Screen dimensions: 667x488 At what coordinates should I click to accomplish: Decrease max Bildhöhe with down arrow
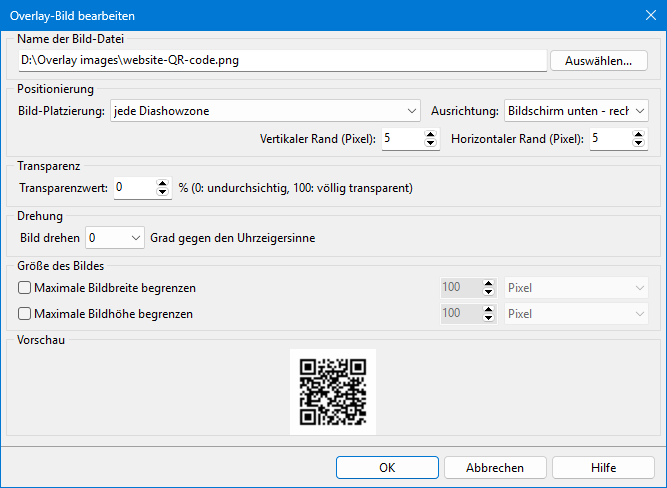point(488,318)
